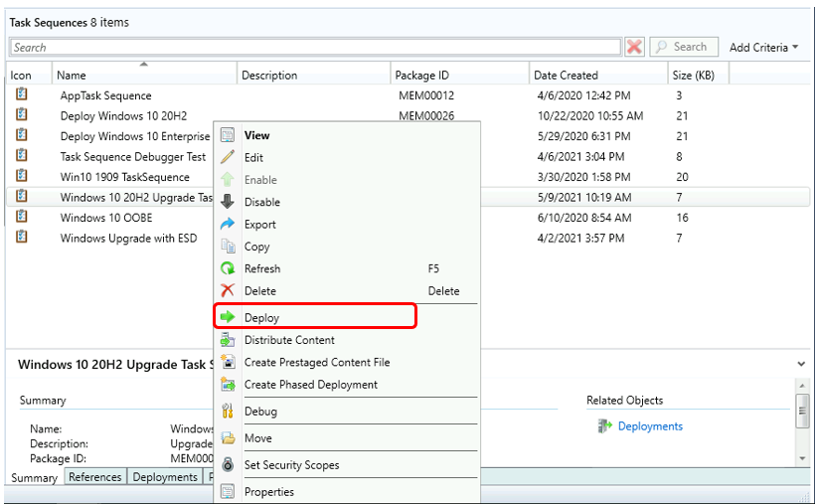Sort by the Date Created column header

pyautogui.click(x=598, y=75)
